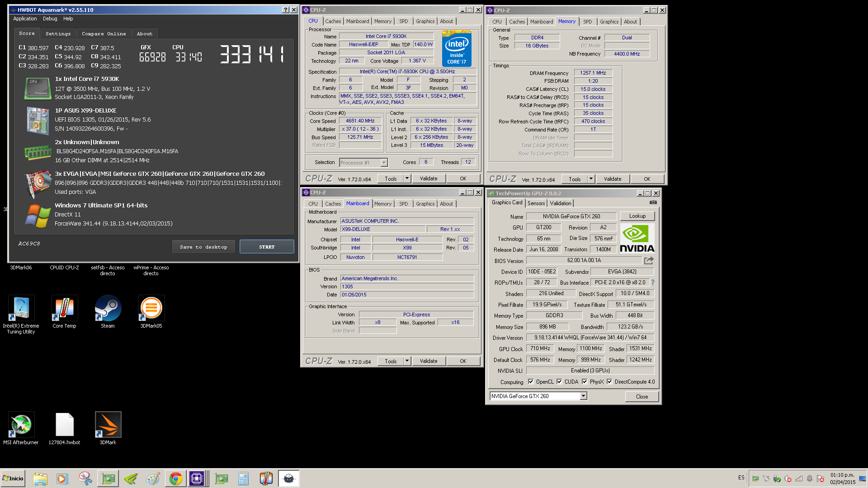
Task: Click the GPU-Z BIOS share/export icon
Action: (x=649, y=260)
